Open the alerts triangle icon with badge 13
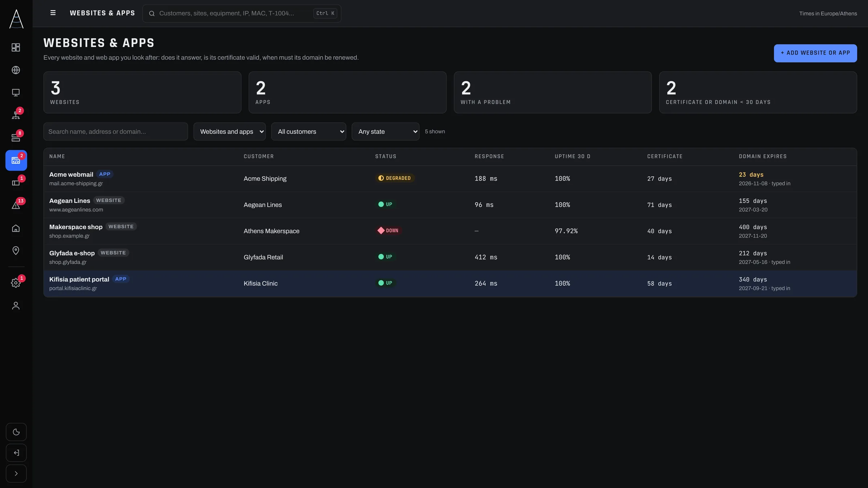The height and width of the screenshot is (488, 868). coord(16,205)
